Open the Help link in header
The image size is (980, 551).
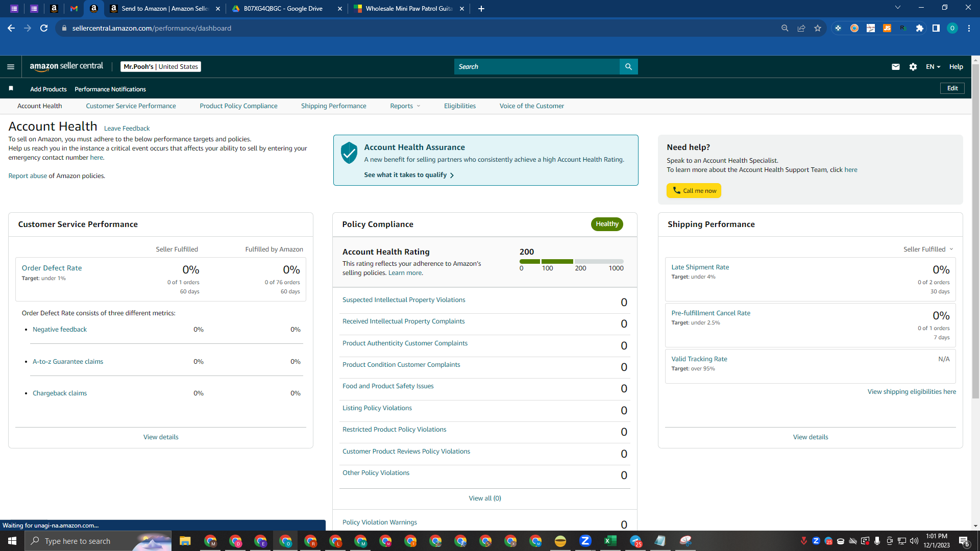pyautogui.click(x=956, y=67)
